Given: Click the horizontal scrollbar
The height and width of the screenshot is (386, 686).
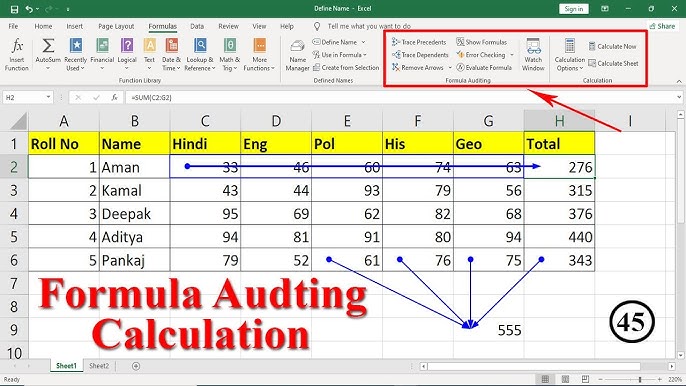Looking at the screenshot, I should pyautogui.click(x=534, y=366).
